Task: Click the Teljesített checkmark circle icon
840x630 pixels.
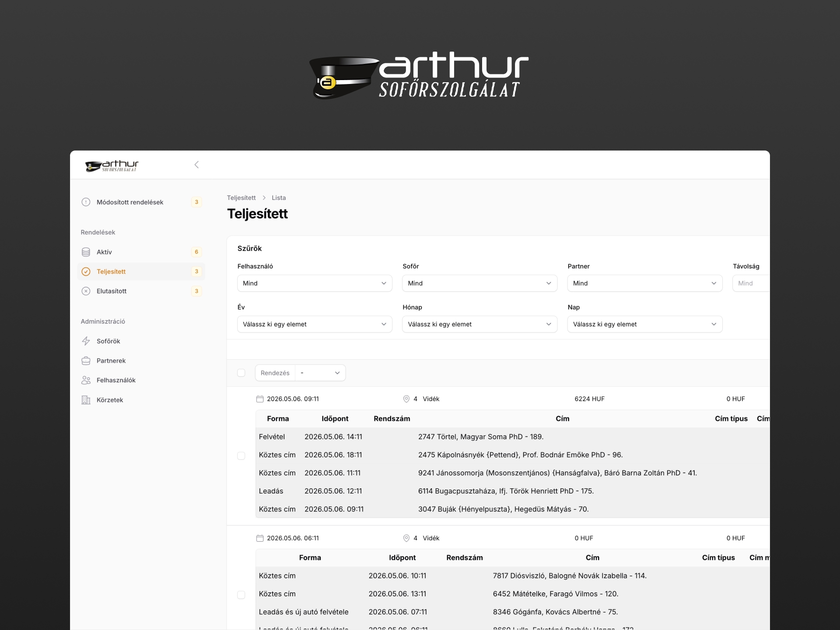Action: (86, 272)
